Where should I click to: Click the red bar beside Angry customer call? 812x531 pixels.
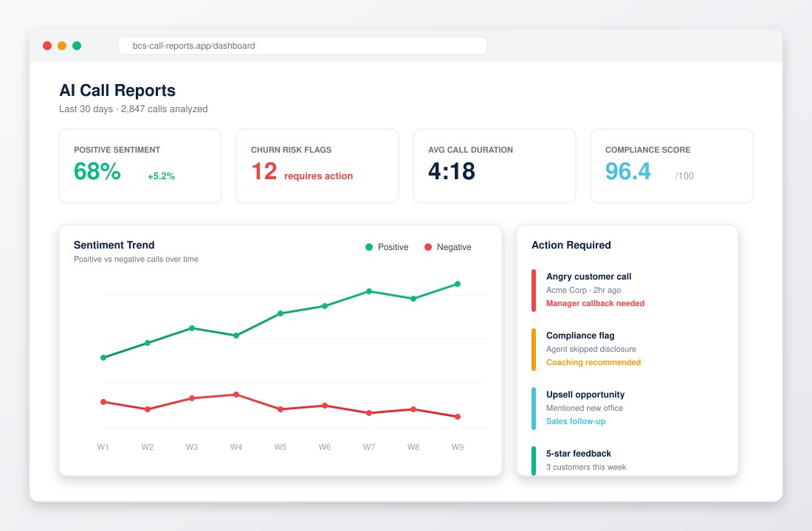pyautogui.click(x=534, y=291)
